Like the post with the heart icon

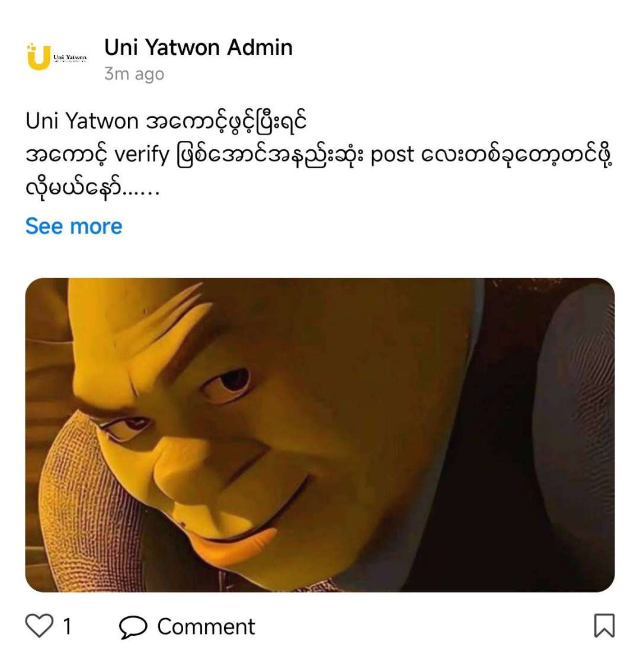tap(39, 625)
